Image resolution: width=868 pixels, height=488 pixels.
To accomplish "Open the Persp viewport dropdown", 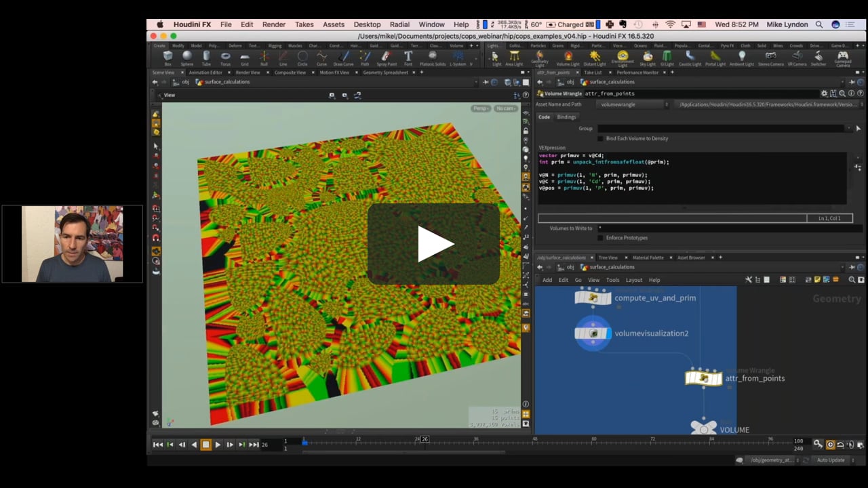I will tap(481, 108).
